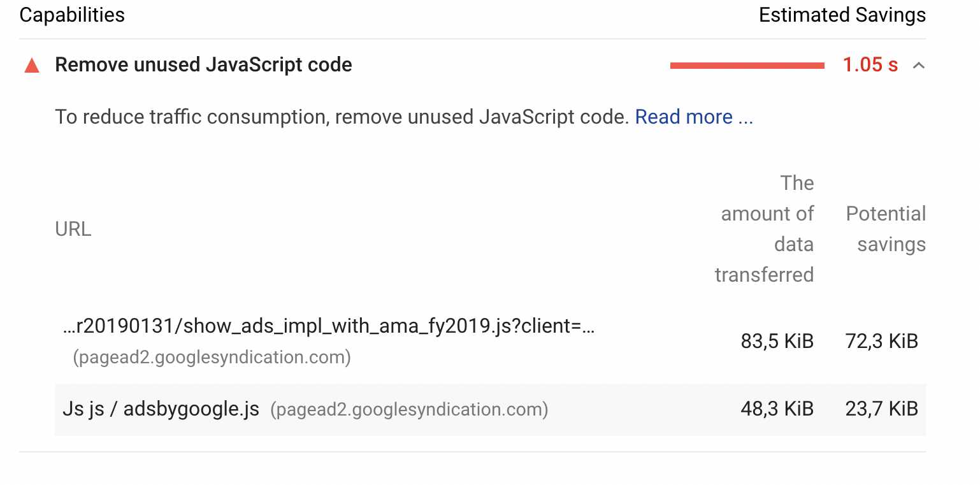Click the Estimated Savings column heading
Screen dimensions: 980x485
842,15
